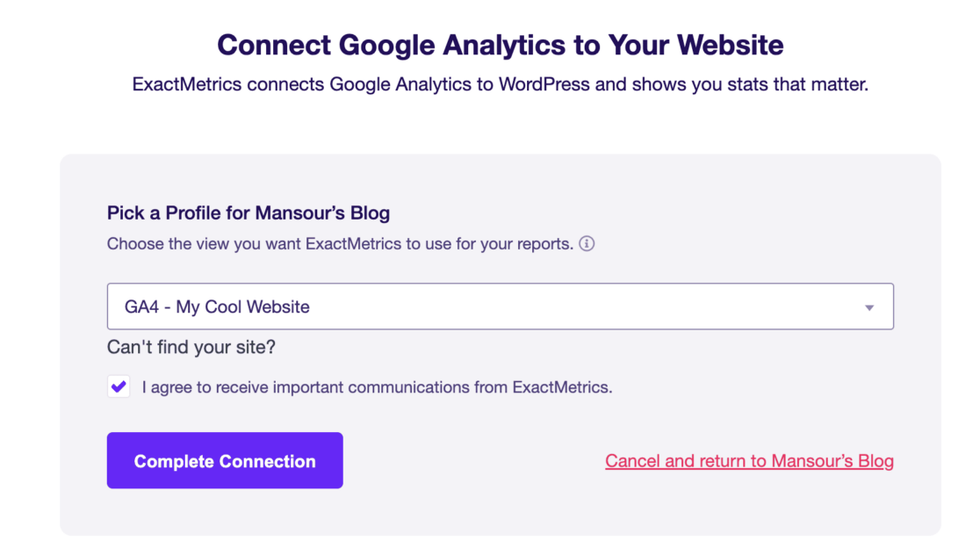Click the selected 'GA4 - My Cool Website' text
This screenshot has width=980, height=541.
click(x=217, y=307)
